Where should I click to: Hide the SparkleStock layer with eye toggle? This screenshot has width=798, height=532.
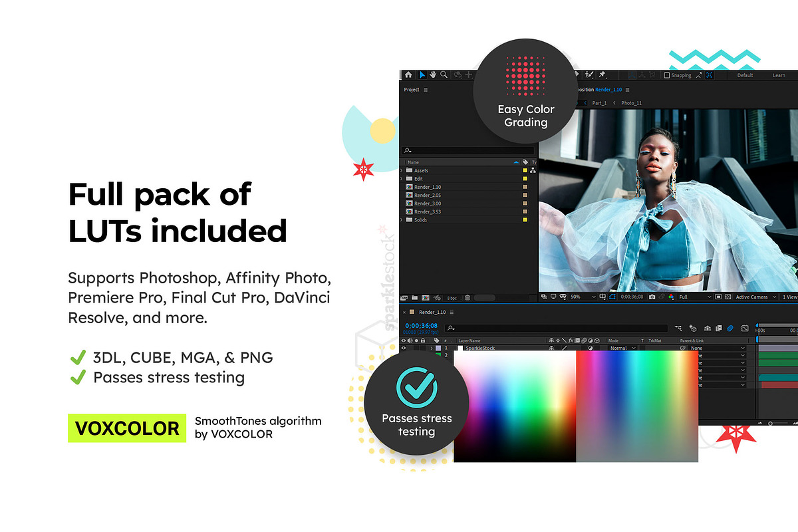pyautogui.click(x=404, y=348)
